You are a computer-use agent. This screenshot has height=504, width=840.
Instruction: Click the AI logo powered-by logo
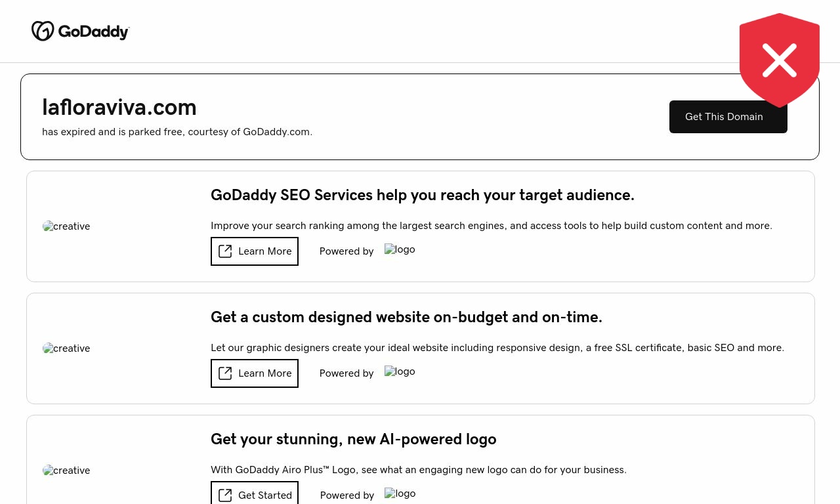[x=400, y=493]
